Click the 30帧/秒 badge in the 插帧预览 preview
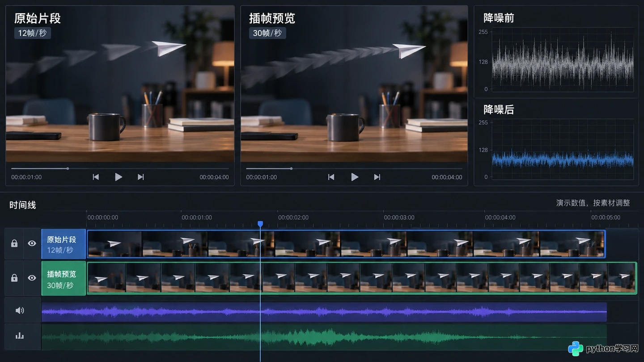This screenshot has width=644, height=362. pyautogui.click(x=267, y=33)
